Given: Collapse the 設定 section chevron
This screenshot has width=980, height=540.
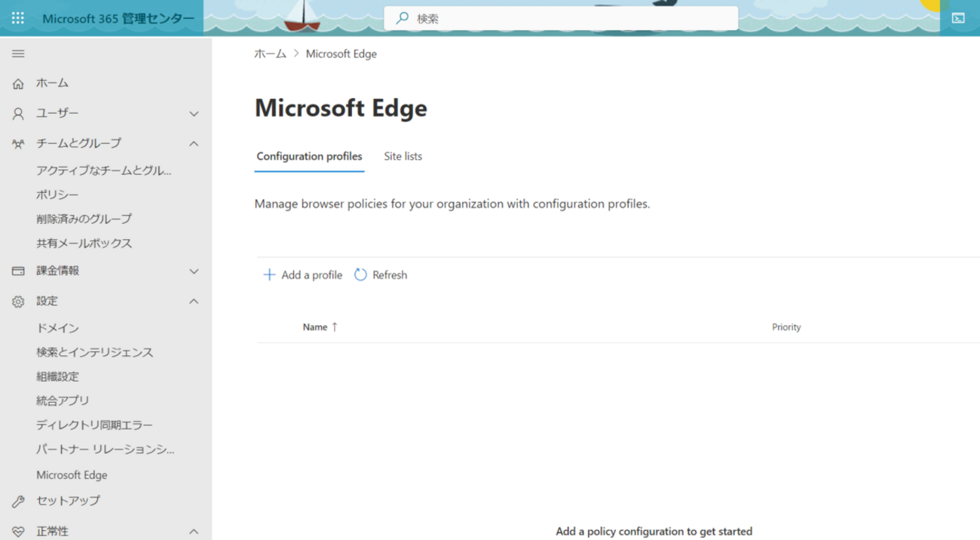Looking at the screenshot, I should coord(194,301).
